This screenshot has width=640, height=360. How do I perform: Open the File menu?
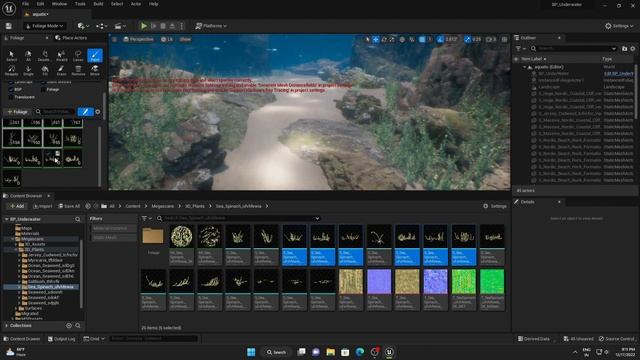25,4
